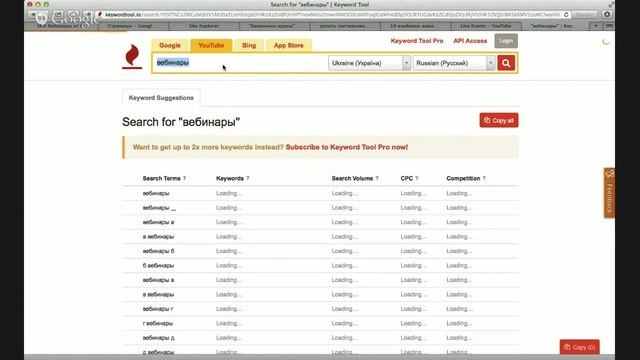
Task: Click the red search magnifier button
Action: point(506,63)
